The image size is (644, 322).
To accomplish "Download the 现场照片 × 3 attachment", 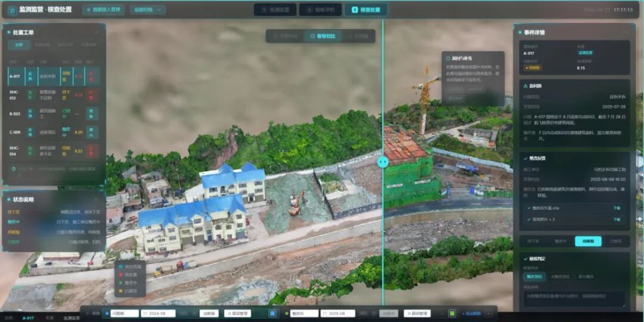I will pyautogui.click(x=617, y=219).
